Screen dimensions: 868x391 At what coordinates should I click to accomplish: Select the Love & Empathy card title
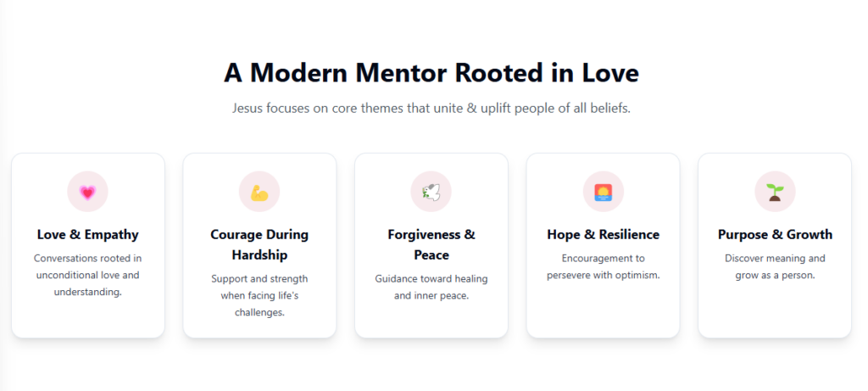(x=87, y=234)
